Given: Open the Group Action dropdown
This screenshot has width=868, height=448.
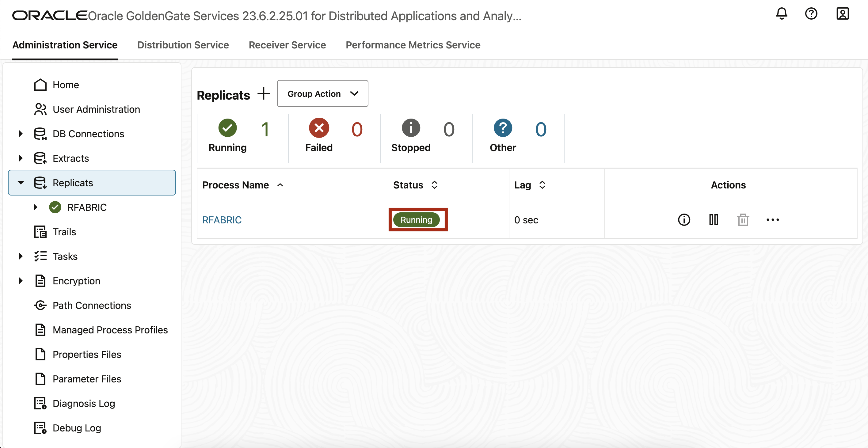Looking at the screenshot, I should pos(322,94).
